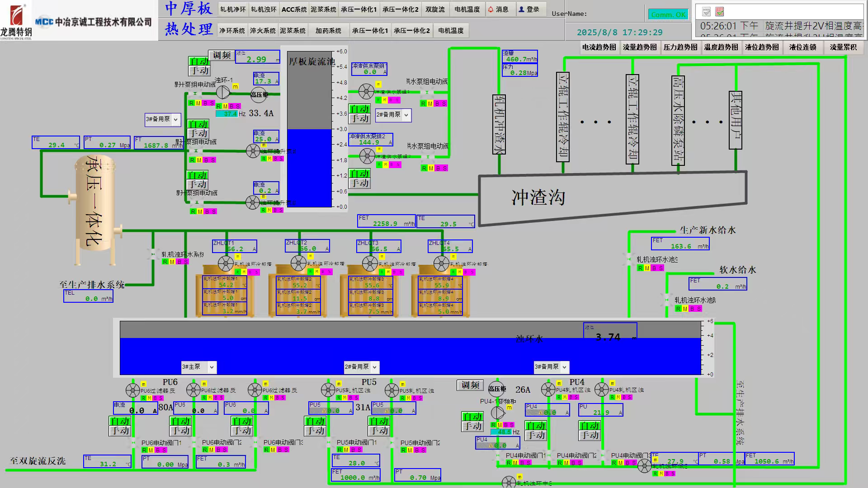Set 冲渣供水泵组2 to 自动 mode
The height and width of the screenshot is (488, 868).
click(359, 174)
